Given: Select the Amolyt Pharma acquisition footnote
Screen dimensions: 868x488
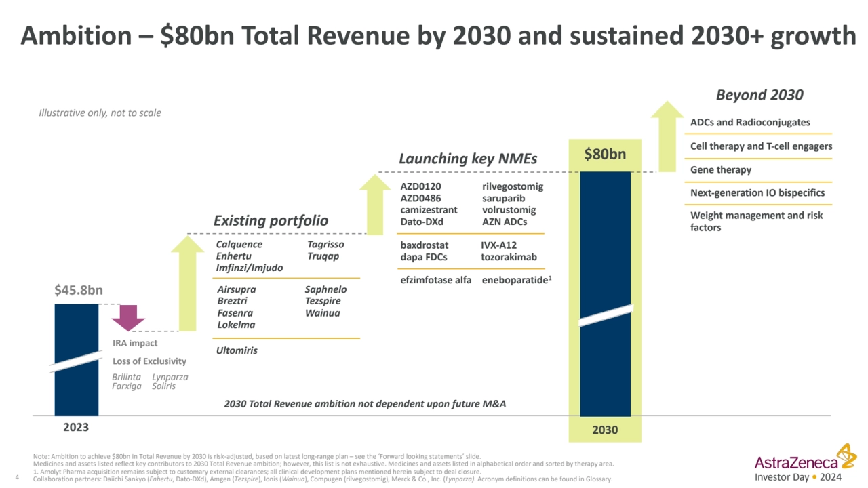Looking at the screenshot, I should (x=256, y=472).
